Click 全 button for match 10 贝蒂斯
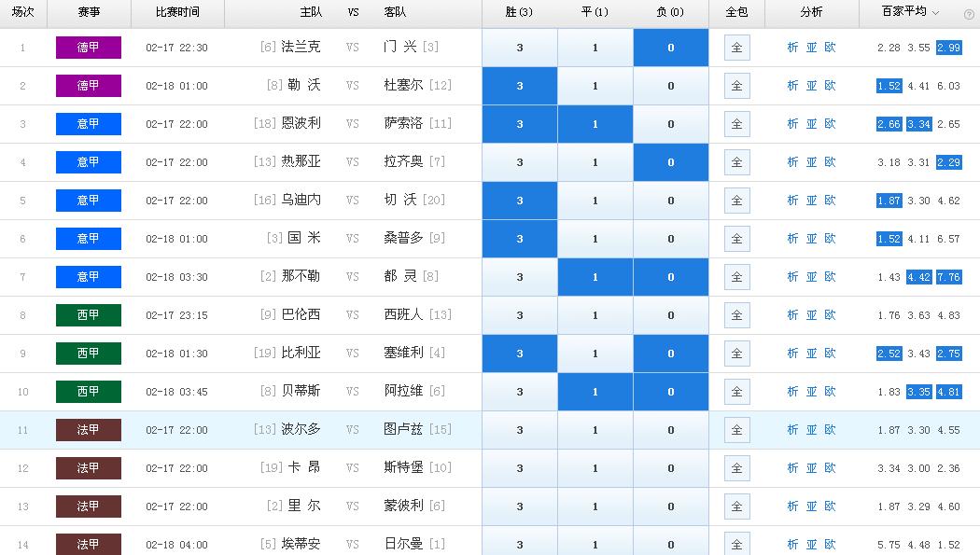Viewport: 980px width, 555px height. 737,392
